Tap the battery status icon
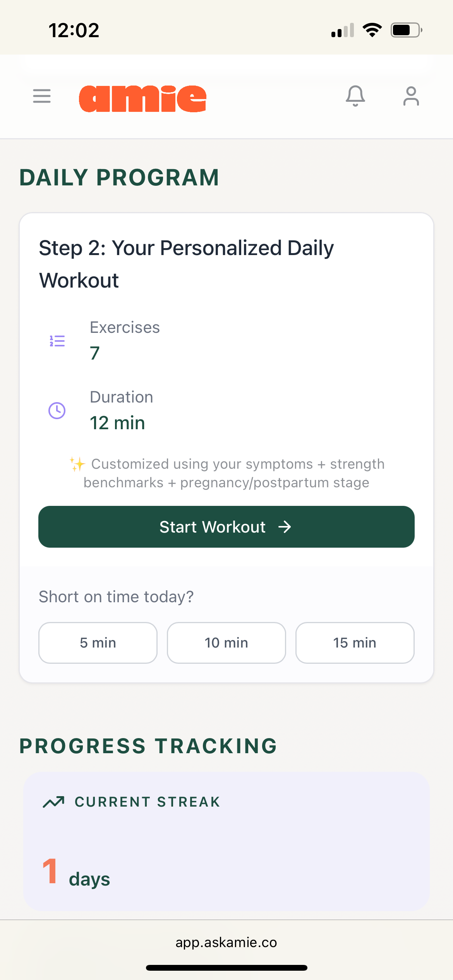 405,30
